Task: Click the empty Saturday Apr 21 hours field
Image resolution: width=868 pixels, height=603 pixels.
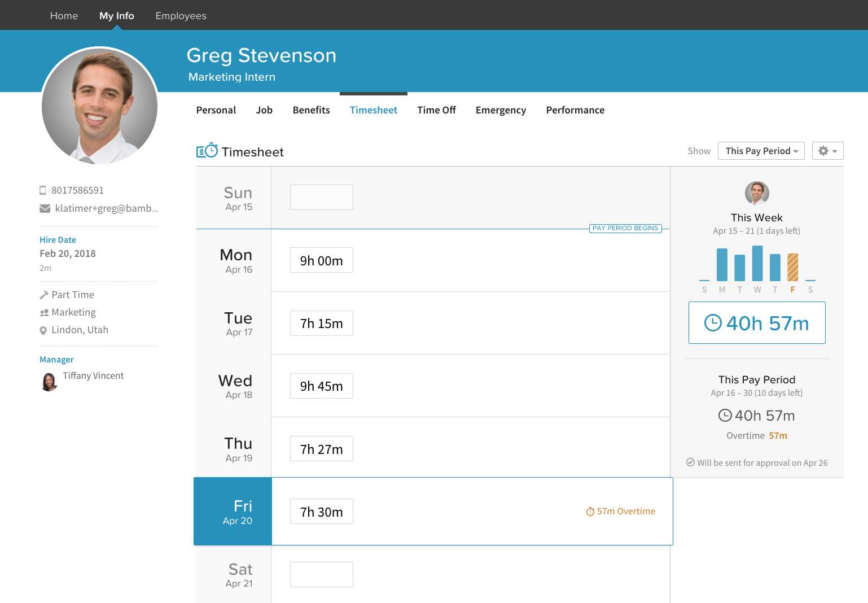Action: coord(322,574)
